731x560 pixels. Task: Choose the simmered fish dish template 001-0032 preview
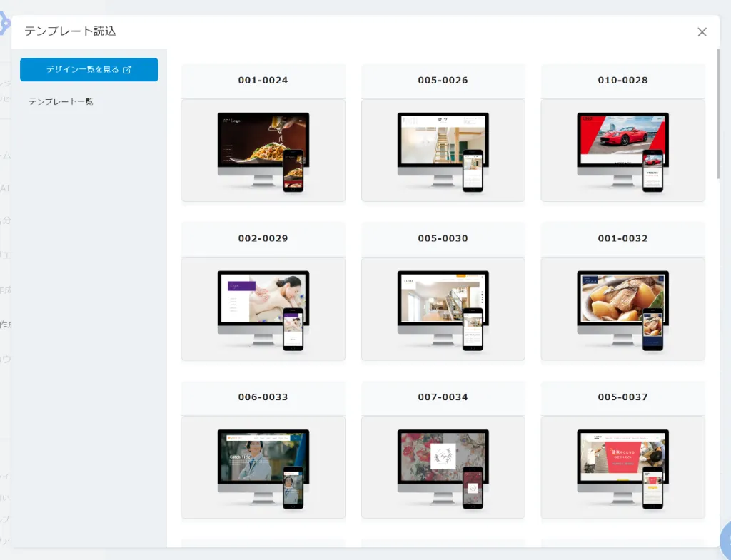coord(622,309)
